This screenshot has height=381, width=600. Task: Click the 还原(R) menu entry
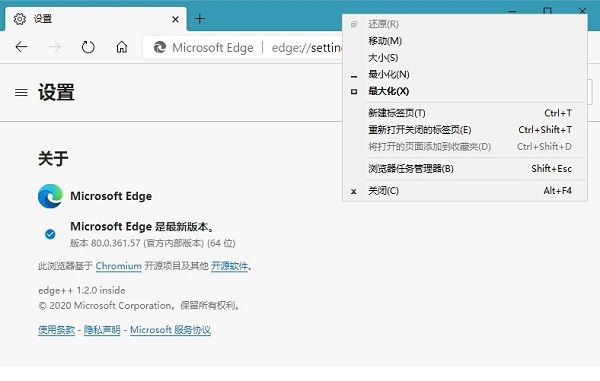(x=465, y=24)
